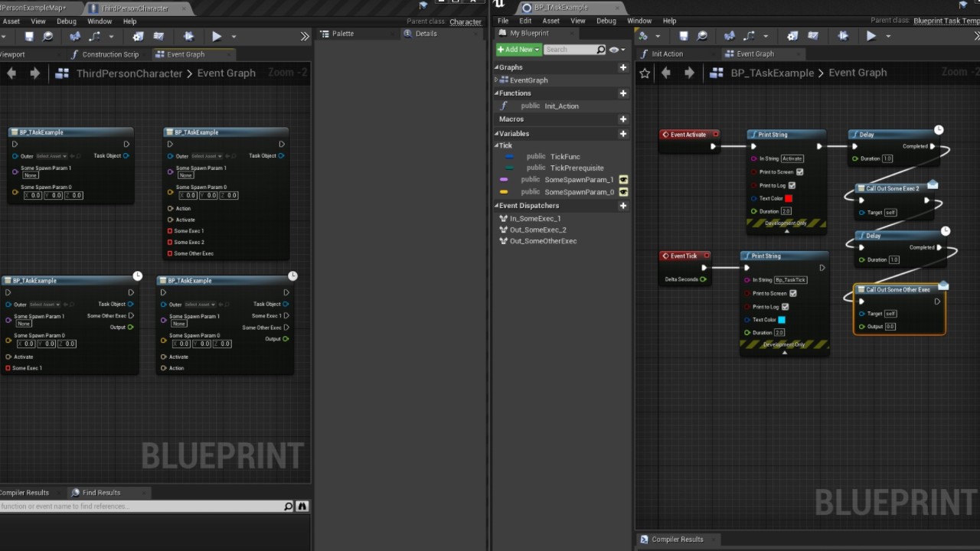Open the red Text Color swatch
The height and width of the screenshot is (551, 980).
[789, 198]
